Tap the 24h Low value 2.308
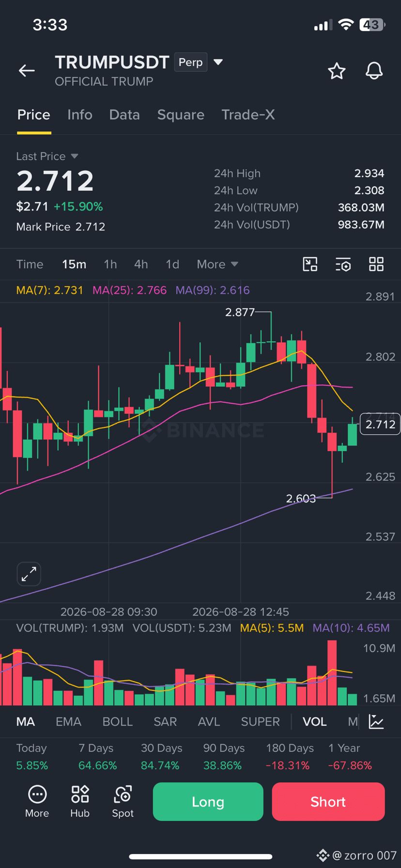Viewport: 401px width, 868px height. [369, 191]
